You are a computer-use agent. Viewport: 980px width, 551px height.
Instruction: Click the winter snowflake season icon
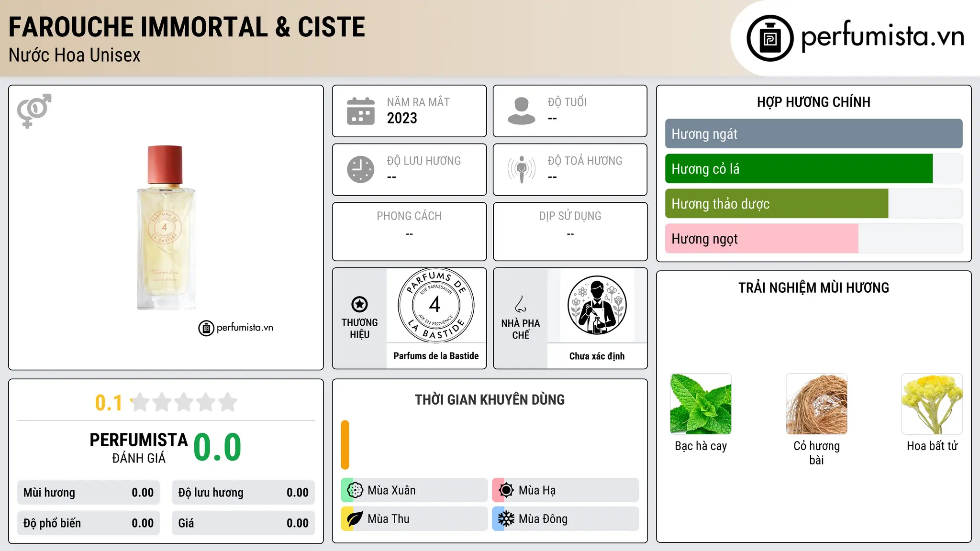coord(506,518)
